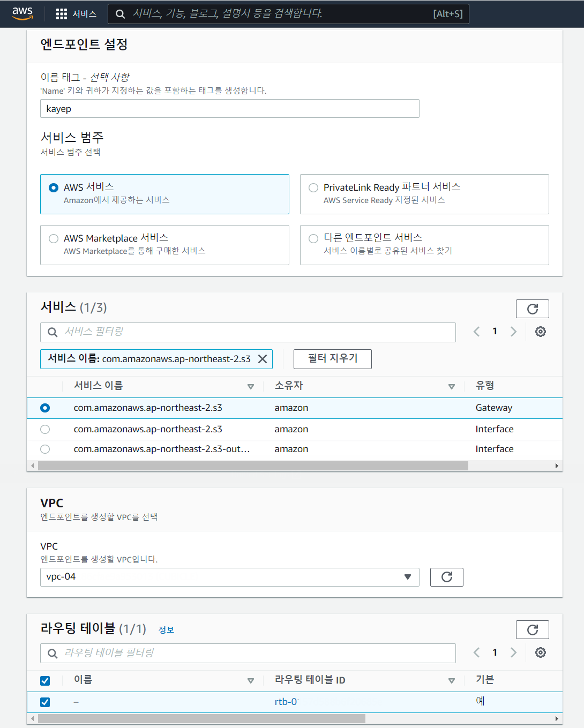Screen dimensions: 584x728
Task: Click magnifier in service filter box
Action: (53, 332)
